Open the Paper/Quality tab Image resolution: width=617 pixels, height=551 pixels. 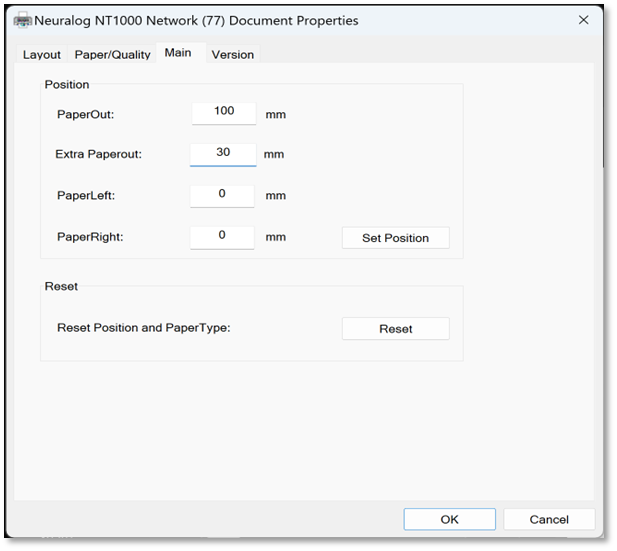point(112,55)
